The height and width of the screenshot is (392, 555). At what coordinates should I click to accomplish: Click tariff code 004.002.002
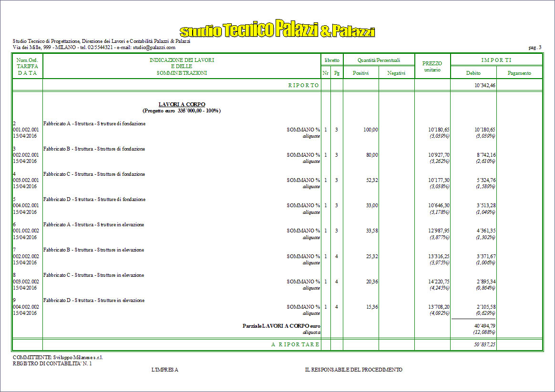point(26,307)
